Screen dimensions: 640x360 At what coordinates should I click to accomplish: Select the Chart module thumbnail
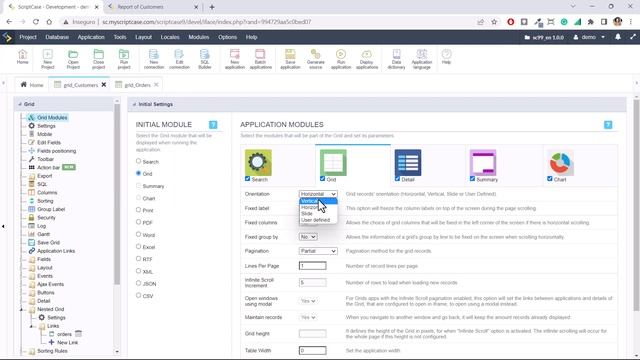[560, 162]
